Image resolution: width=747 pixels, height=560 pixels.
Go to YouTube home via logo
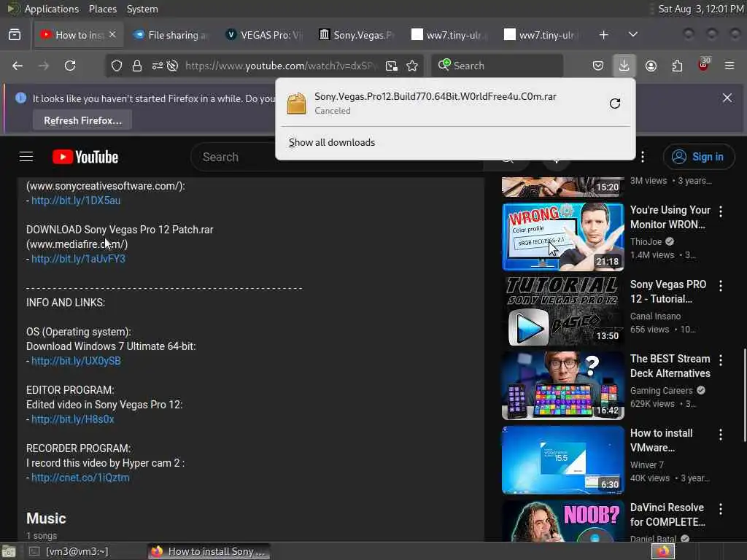tap(85, 157)
